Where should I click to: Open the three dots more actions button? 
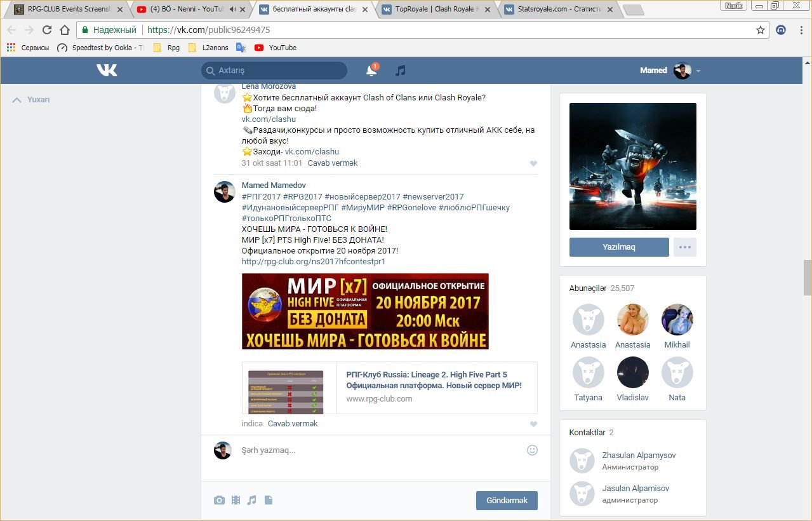[x=684, y=247]
